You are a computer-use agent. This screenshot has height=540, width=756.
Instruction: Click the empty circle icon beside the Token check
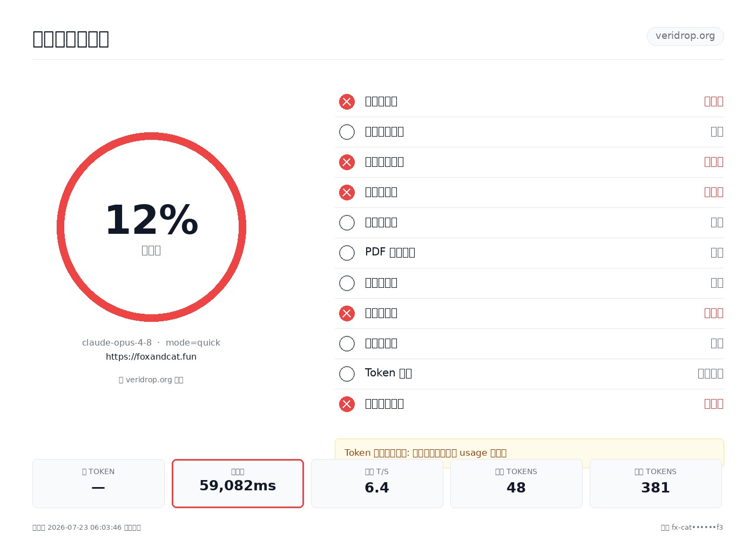click(347, 374)
